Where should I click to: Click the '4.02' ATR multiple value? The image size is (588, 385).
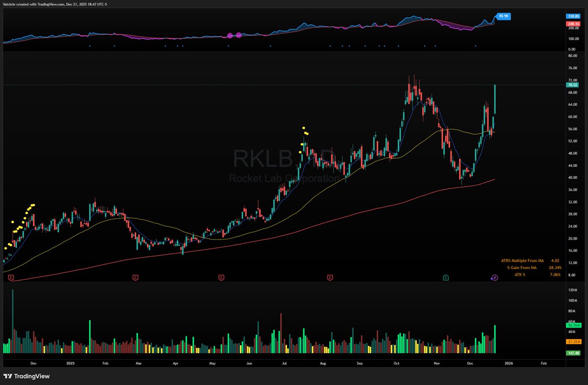[555, 261]
